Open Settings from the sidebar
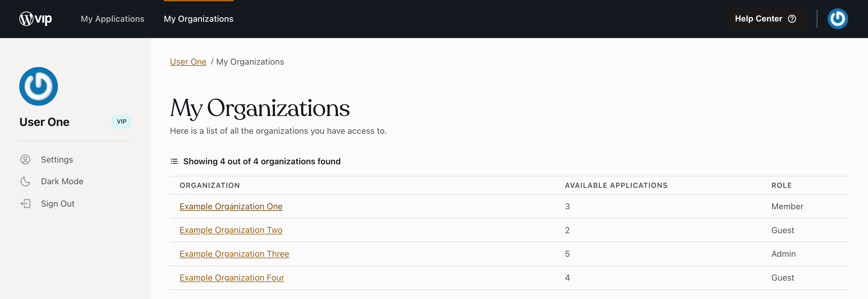This screenshot has height=299, width=868. tap(57, 159)
